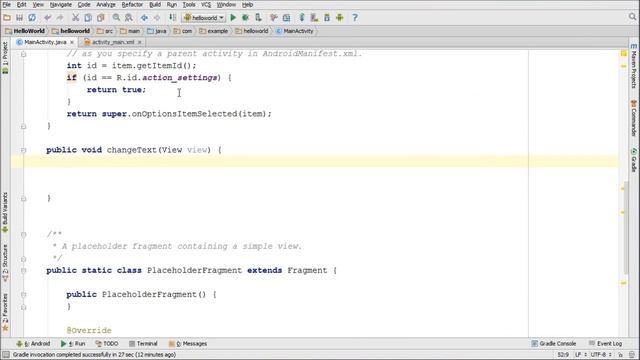The height and width of the screenshot is (360, 640).
Task: Click the Open folder toolbar icon
Action: click(x=7, y=18)
